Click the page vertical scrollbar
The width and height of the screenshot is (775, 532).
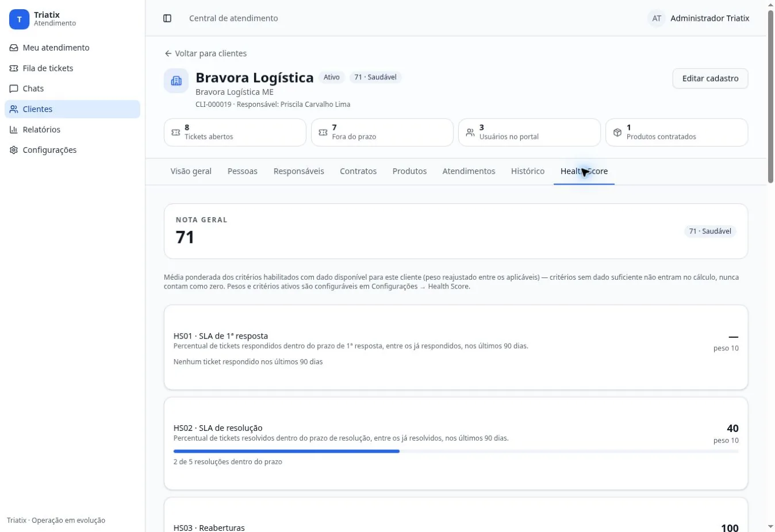[770, 97]
